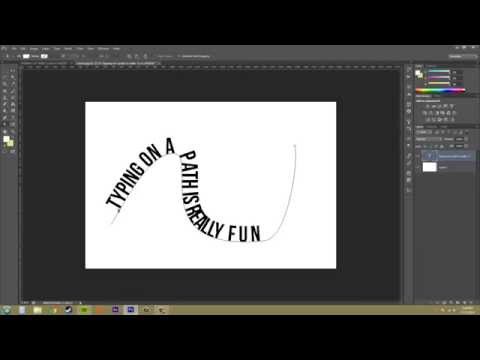The image size is (480, 360).
Task: Add a Selective Color adjustment
Action: tap(452, 119)
